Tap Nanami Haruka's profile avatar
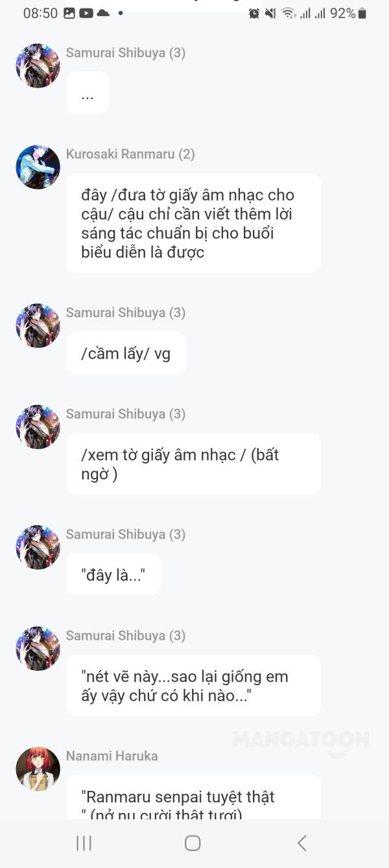 pyautogui.click(x=38, y=769)
